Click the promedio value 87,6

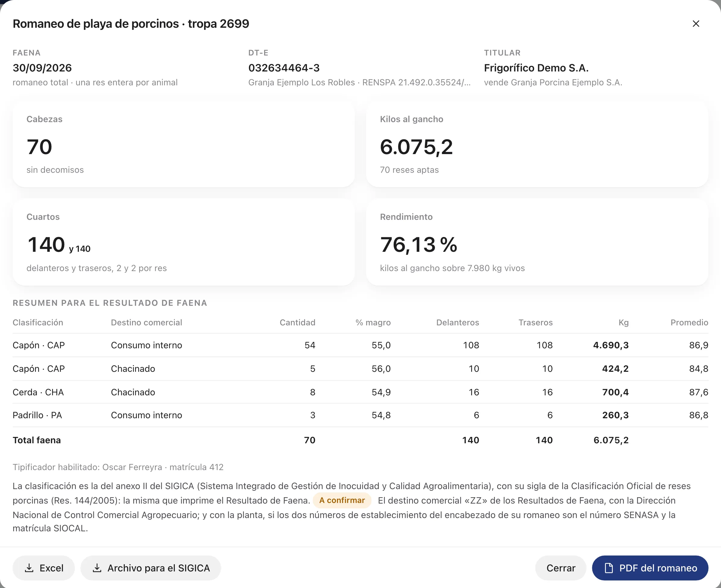coord(699,392)
